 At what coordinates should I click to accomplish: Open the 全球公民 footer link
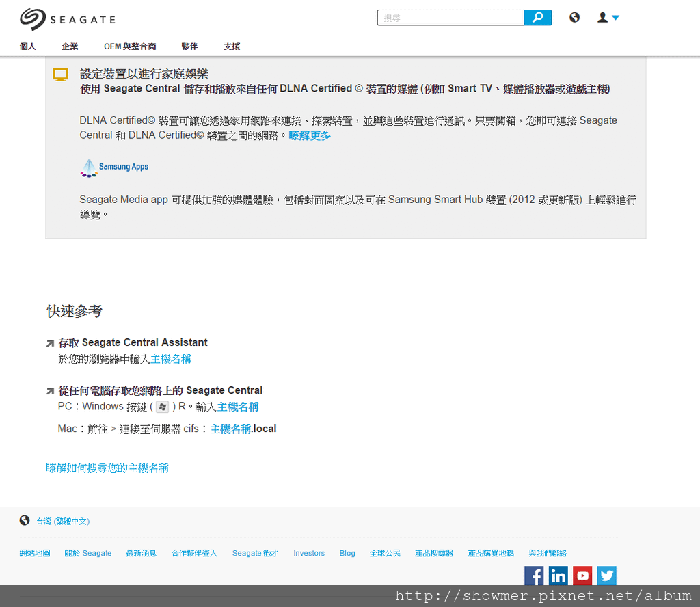click(x=385, y=553)
